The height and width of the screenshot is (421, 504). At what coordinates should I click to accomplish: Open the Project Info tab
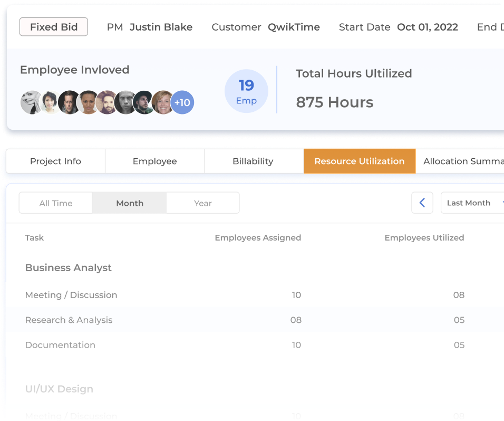pyautogui.click(x=55, y=161)
